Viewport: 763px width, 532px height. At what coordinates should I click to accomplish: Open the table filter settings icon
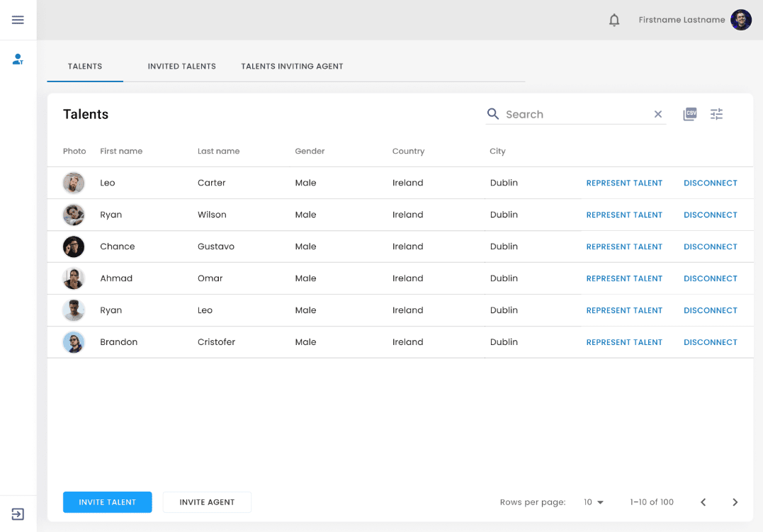(716, 114)
